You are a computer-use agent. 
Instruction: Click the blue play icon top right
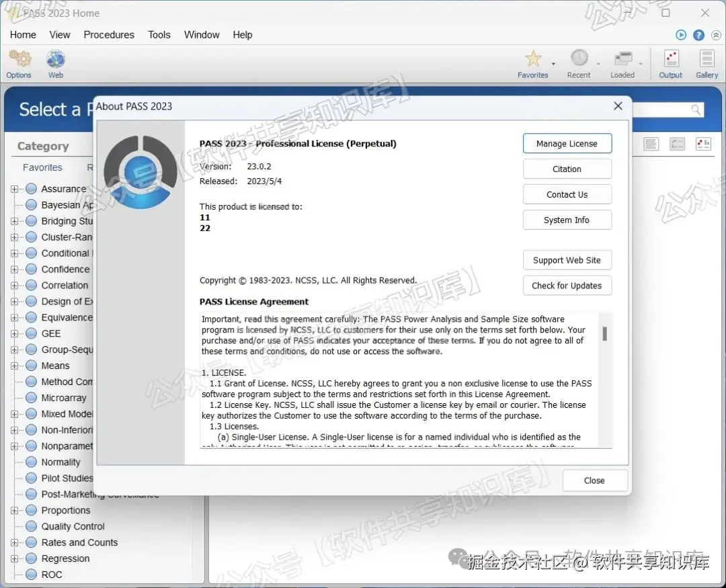pos(680,35)
